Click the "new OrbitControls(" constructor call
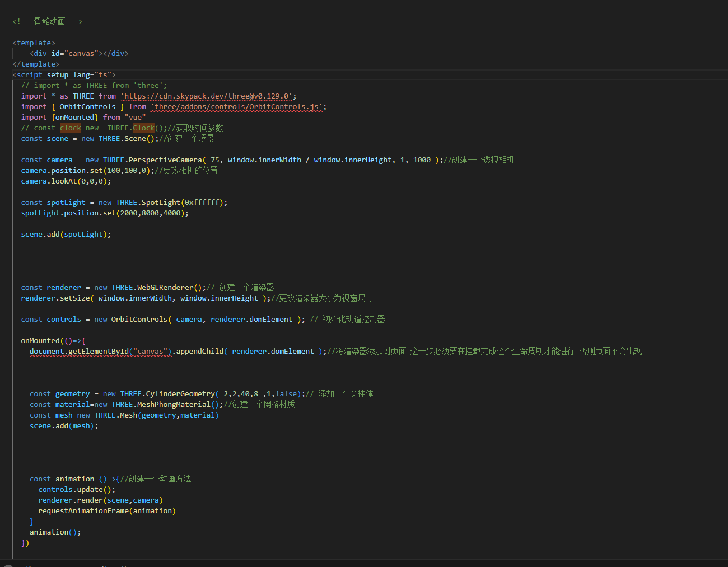728x567 pixels. (133, 320)
